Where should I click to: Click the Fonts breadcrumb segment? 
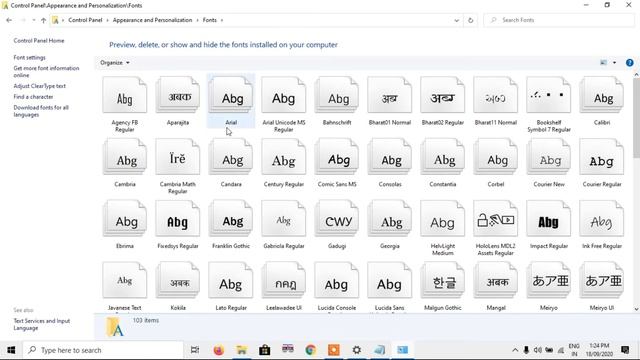point(209,20)
